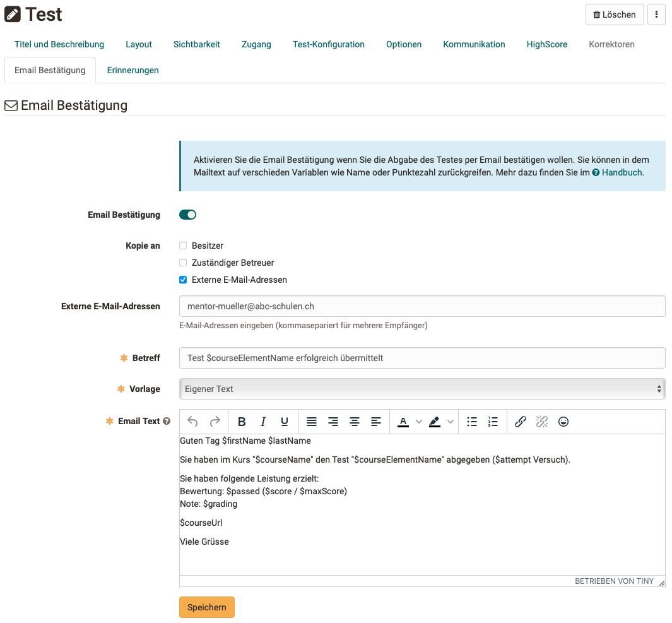672x623 pixels.
Task: Open the Handbuch link
Action: coord(622,172)
